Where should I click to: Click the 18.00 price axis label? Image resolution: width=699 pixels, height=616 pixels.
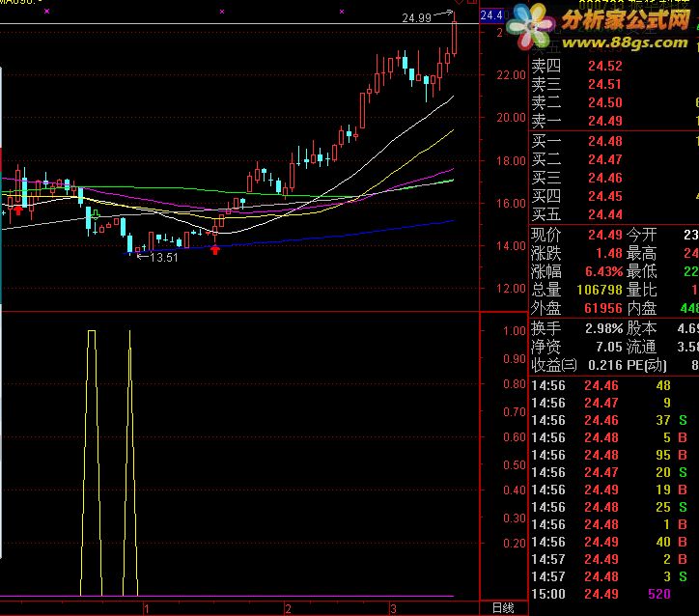click(x=512, y=160)
